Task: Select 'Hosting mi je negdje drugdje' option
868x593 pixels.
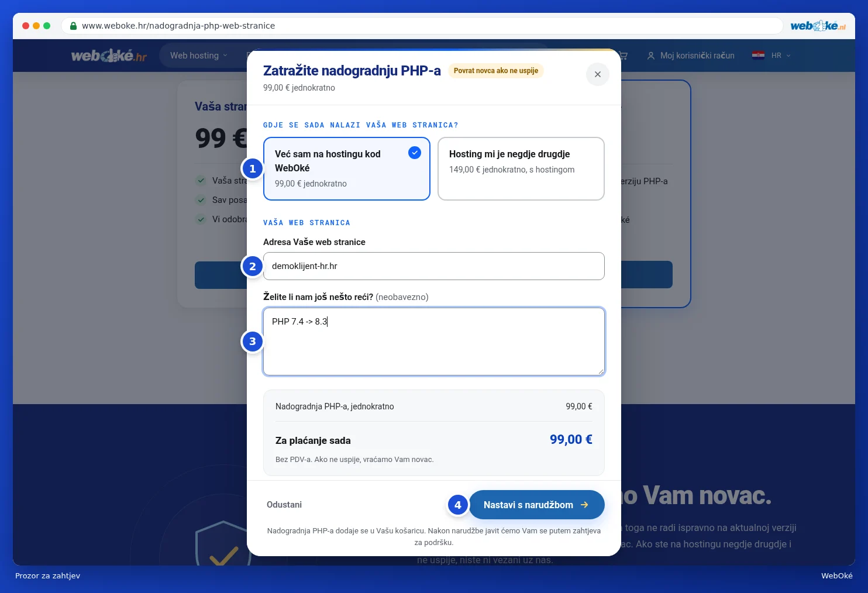Action: (x=521, y=168)
